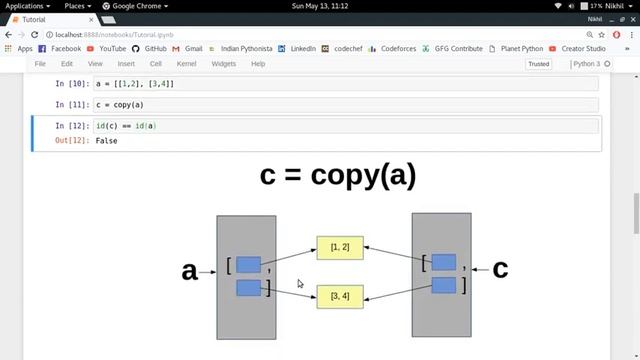This screenshot has height=360, width=640.
Task: Click the Nikhil profile button in Chrome
Action: point(595,19)
